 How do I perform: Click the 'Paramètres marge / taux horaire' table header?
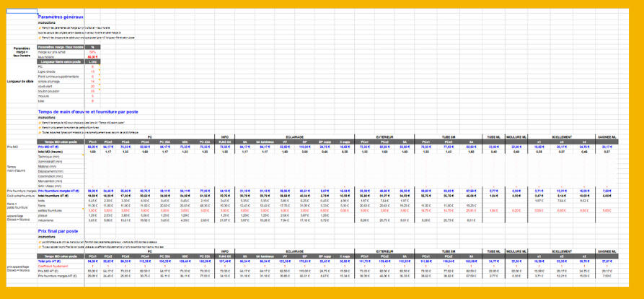tap(59, 47)
